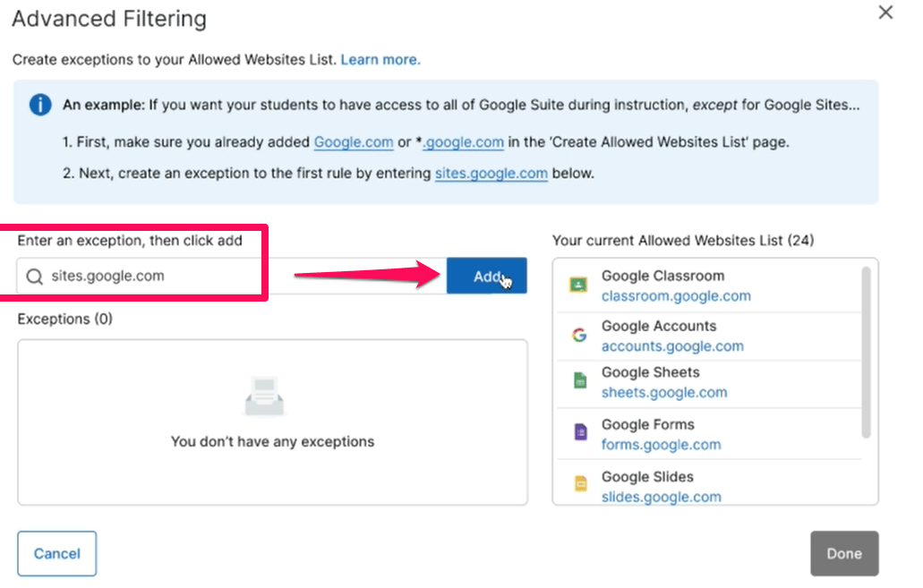
Task: Open forms.google.com link
Action: click(661, 445)
